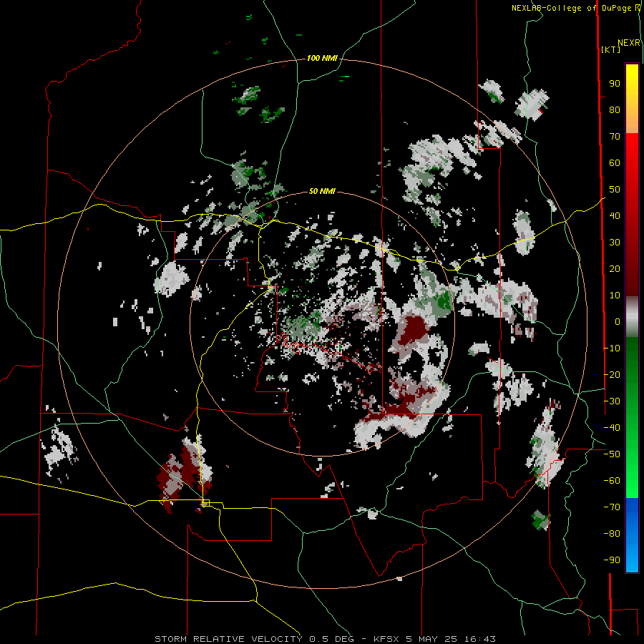Click the -80 value on velocity scale
The height and width of the screenshot is (644, 644).
612,534
